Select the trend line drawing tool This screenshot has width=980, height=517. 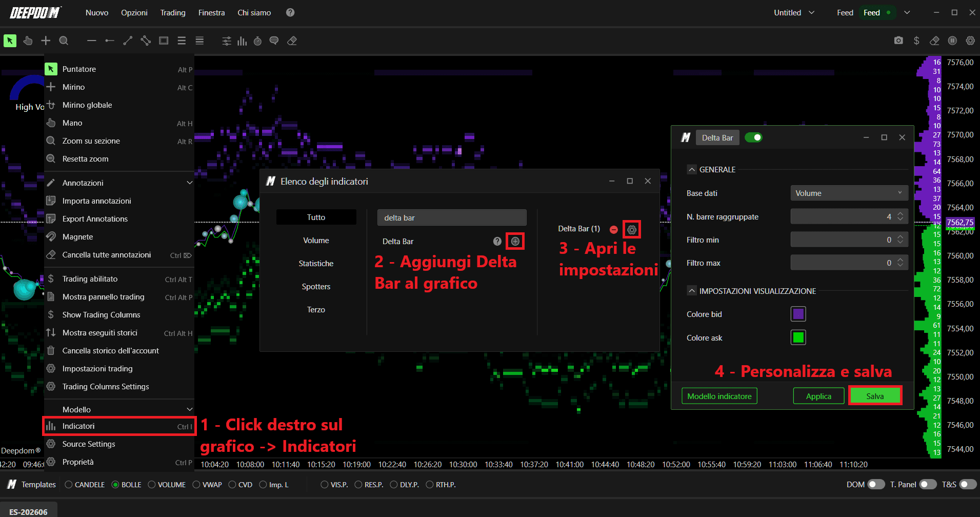(x=128, y=41)
